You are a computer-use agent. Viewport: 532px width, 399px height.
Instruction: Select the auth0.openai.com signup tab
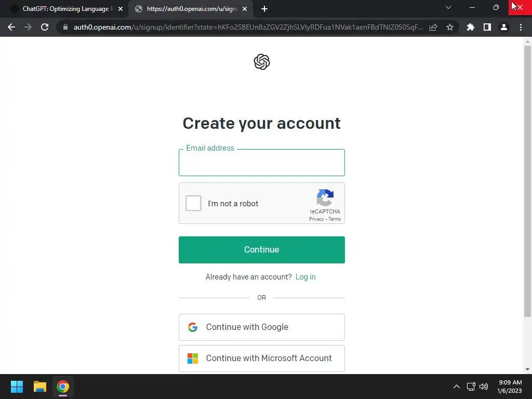(x=191, y=9)
